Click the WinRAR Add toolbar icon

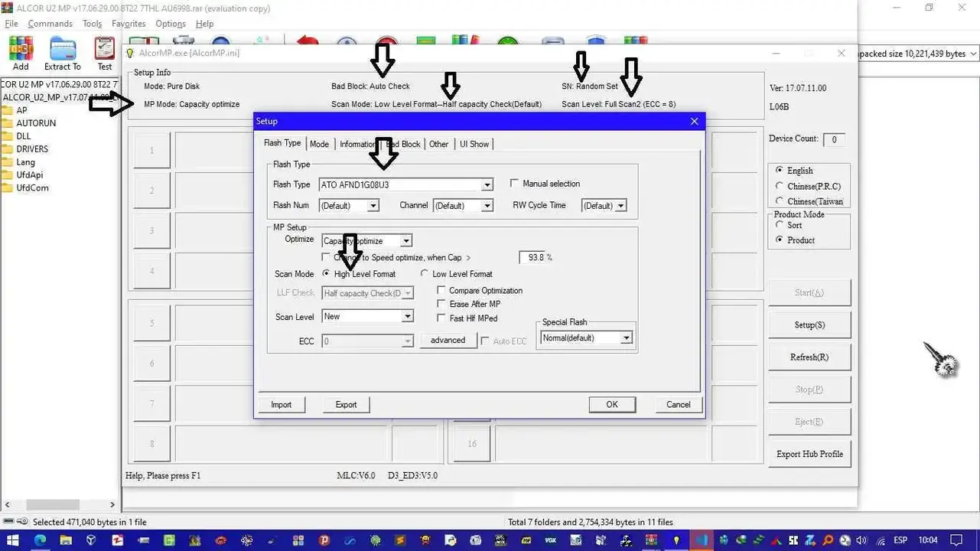pyautogui.click(x=21, y=54)
